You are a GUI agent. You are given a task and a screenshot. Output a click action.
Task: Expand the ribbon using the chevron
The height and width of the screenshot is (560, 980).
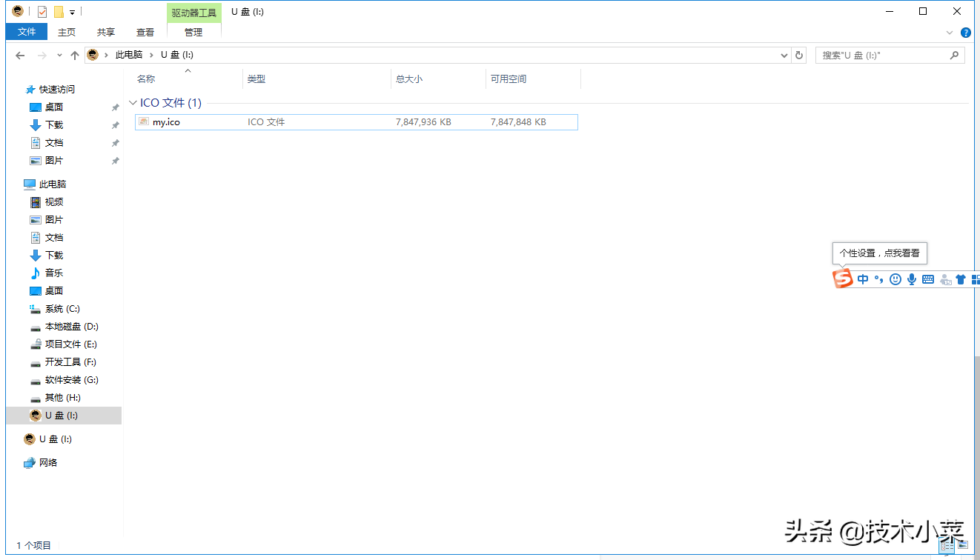pyautogui.click(x=950, y=33)
